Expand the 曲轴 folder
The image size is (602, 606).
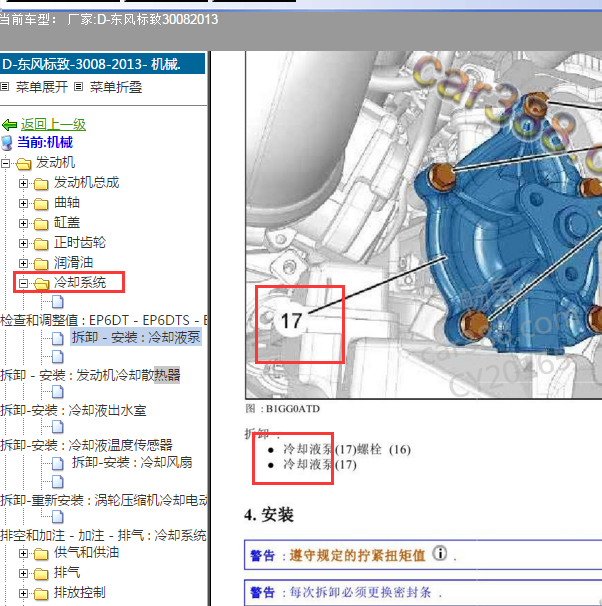24,203
